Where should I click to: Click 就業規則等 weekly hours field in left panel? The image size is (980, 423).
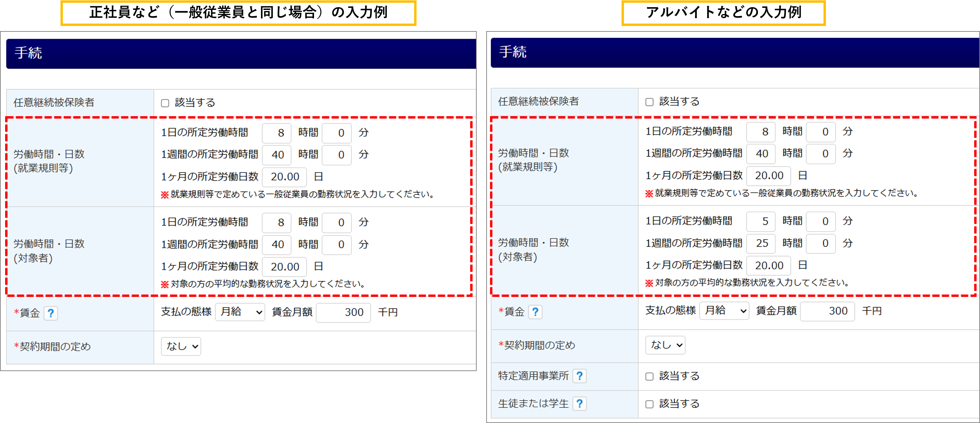click(276, 155)
